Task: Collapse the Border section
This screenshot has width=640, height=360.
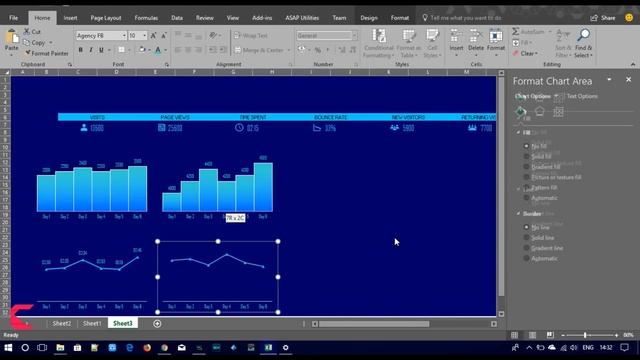Action: 518,213
